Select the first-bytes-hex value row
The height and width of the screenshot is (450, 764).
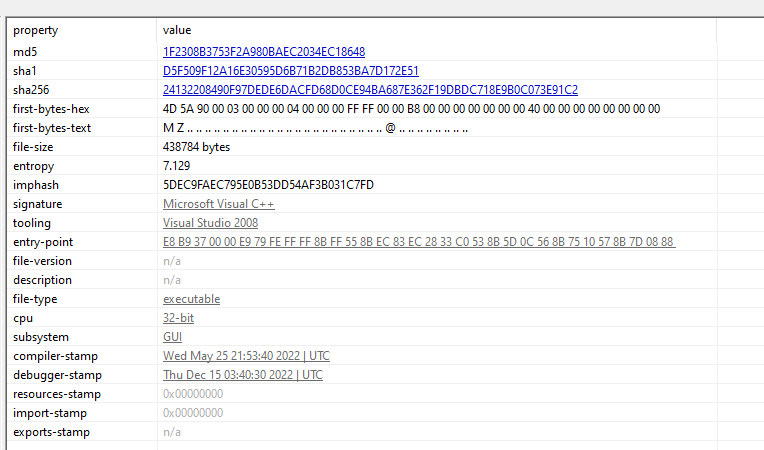pos(411,108)
